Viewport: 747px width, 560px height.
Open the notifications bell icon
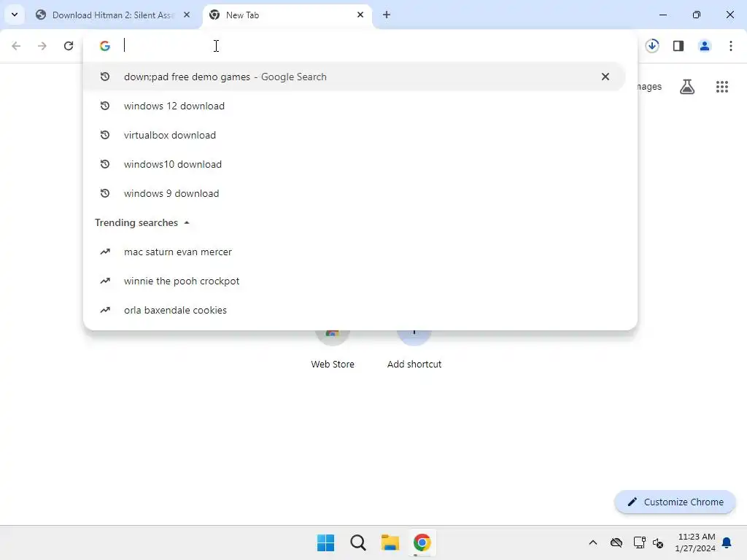coord(727,542)
